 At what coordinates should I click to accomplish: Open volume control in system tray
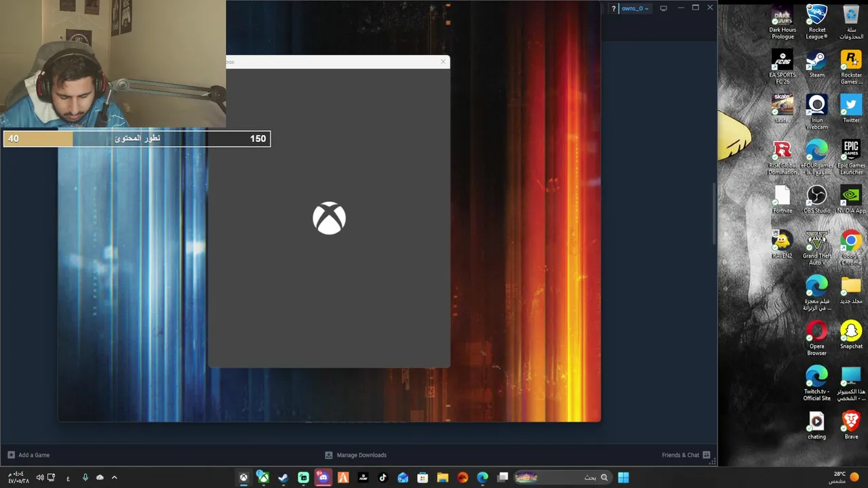pos(40,477)
